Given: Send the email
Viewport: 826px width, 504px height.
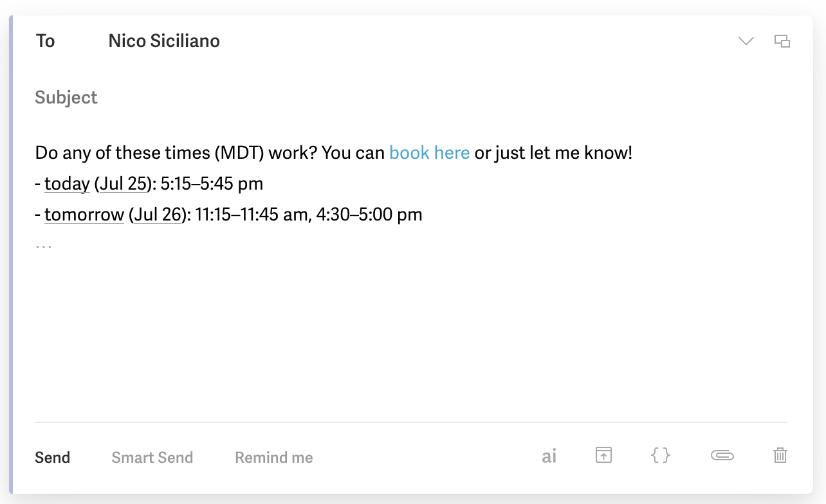Looking at the screenshot, I should (53, 458).
